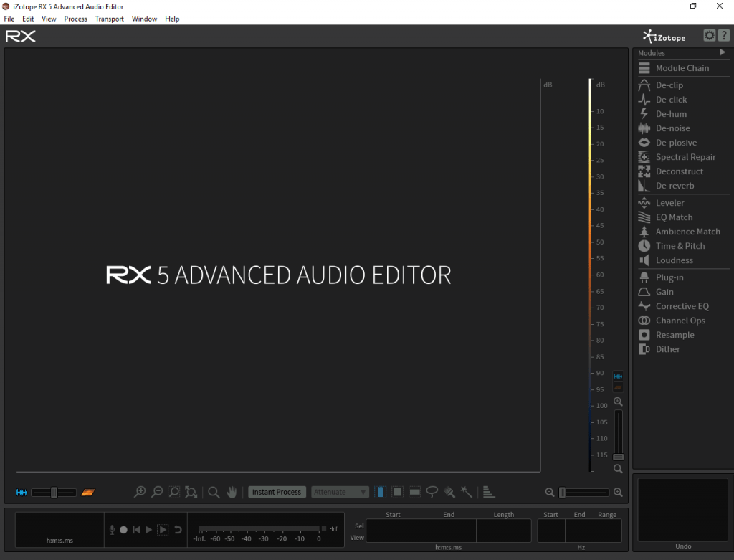Toggle the time selection tool
Image resolution: width=734 pixels, height=560 pixels.
click(380, 492)
